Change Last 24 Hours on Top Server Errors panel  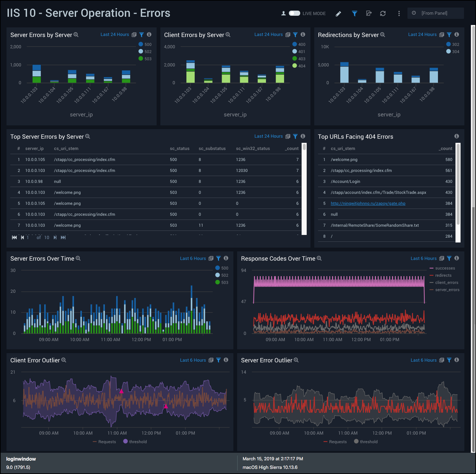point(268,136)
